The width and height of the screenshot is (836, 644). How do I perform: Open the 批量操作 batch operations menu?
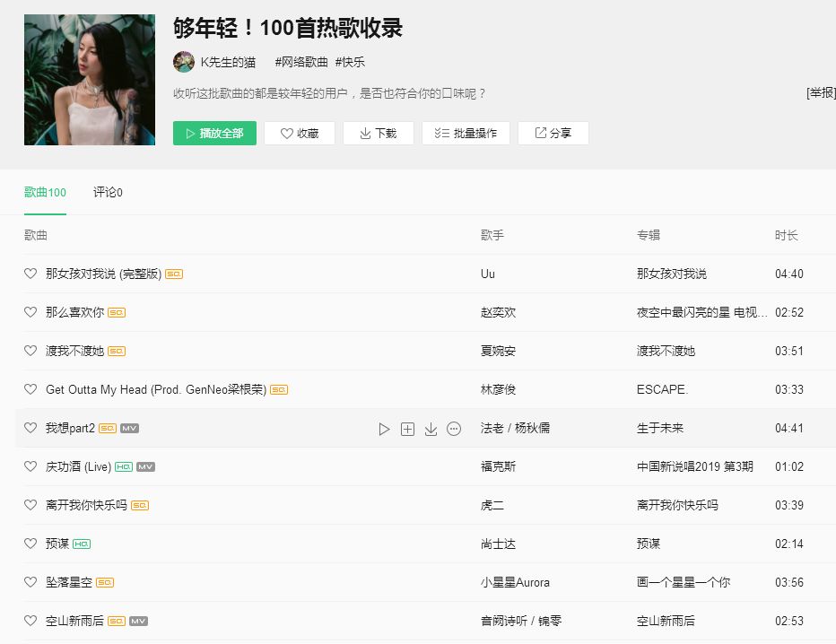(466, 134)
